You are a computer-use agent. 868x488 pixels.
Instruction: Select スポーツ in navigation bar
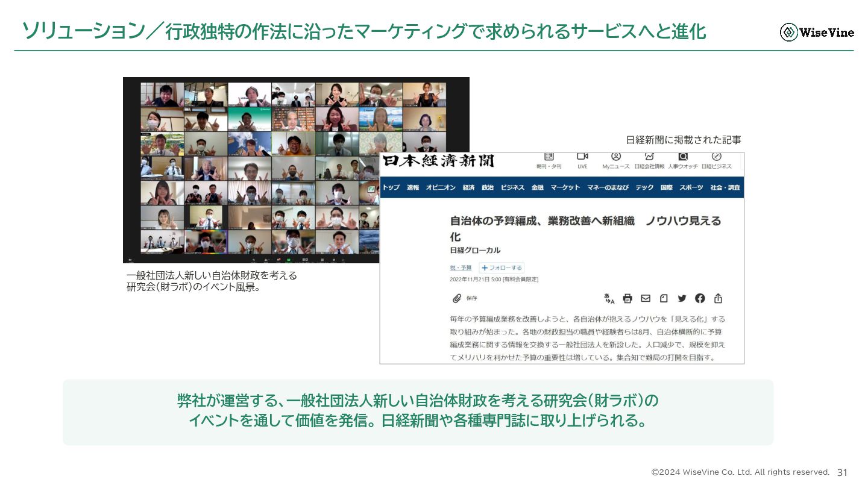click(x=691, y=187)
